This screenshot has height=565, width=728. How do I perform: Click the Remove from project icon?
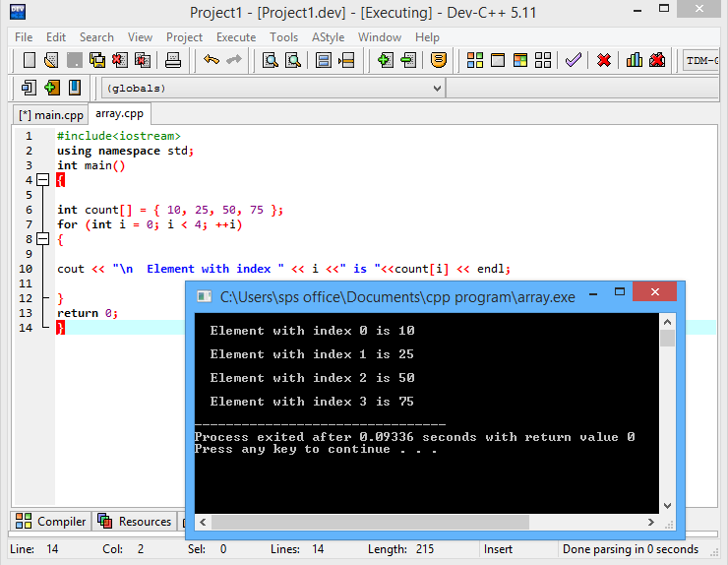tap(408, 60)
